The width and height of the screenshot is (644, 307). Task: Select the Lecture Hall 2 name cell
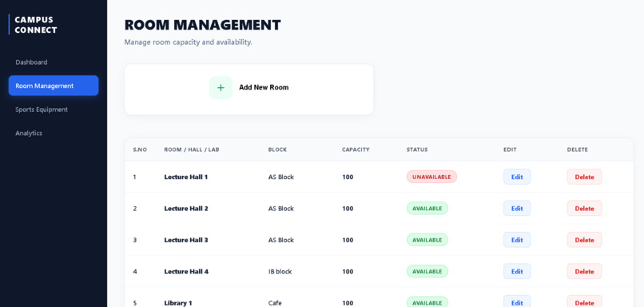click(x=186, y=209)
